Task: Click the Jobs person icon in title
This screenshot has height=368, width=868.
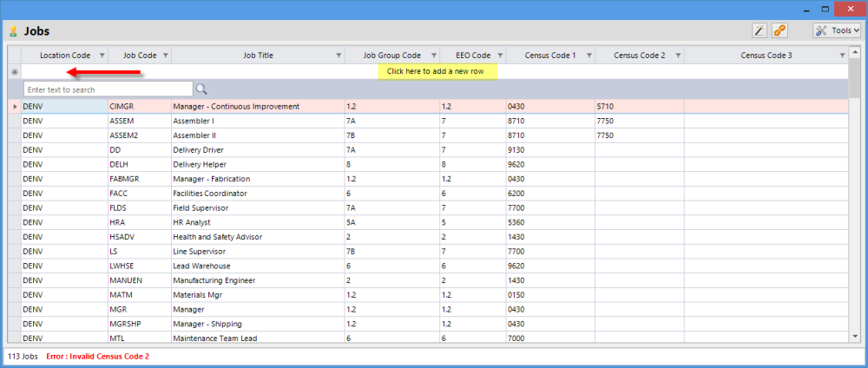Action: point(13,31)
